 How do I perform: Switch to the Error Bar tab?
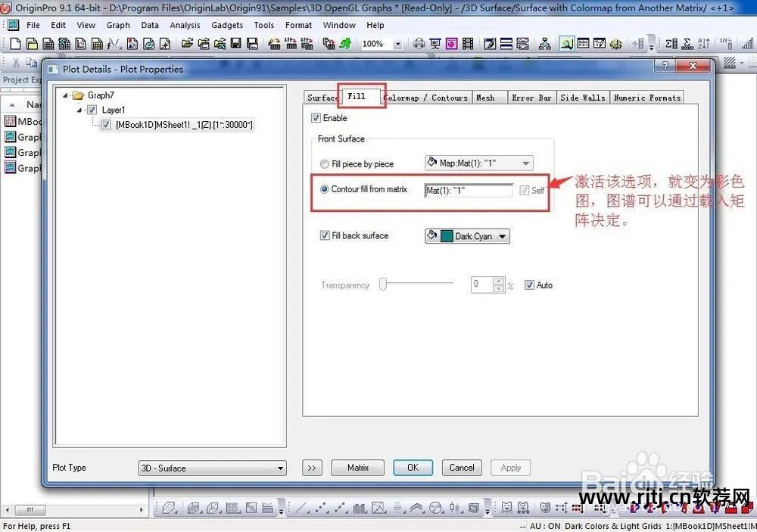coord(531,98)
